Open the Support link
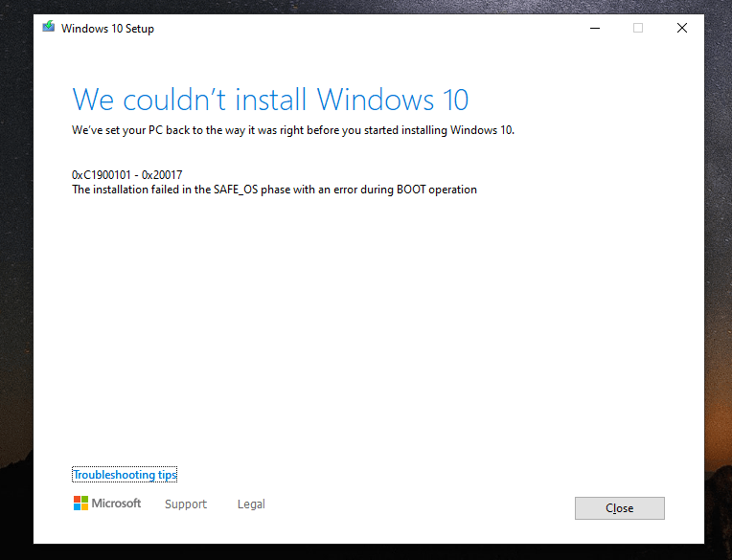 pos(186,504)
